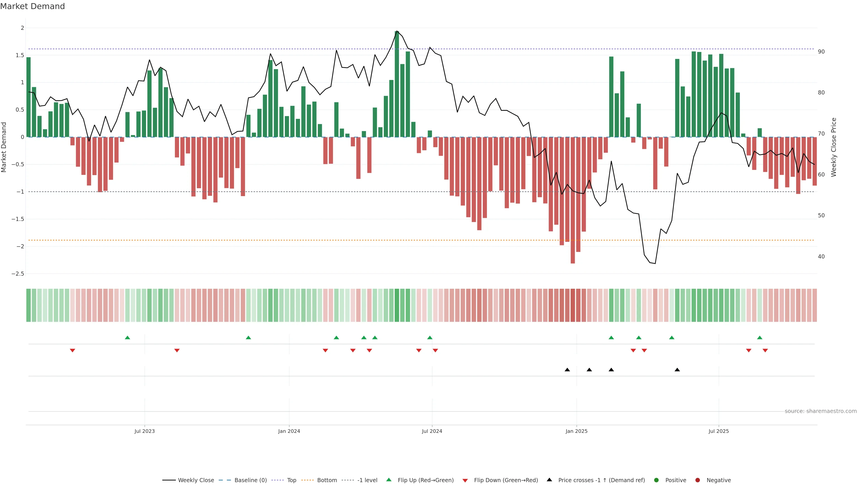The width and height of the screenshot is (868, 488).
Task: Open the source: sharemaestro.com text
Action: coord(821,411)
